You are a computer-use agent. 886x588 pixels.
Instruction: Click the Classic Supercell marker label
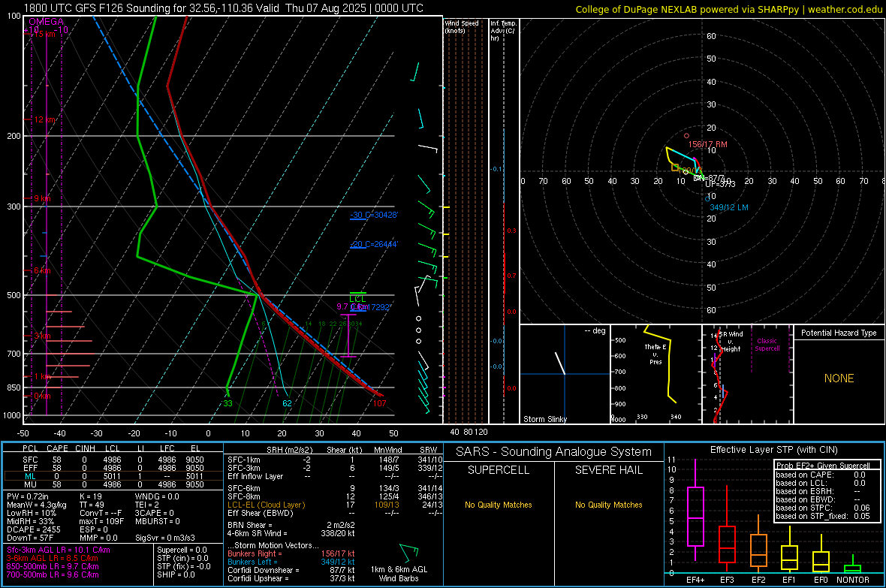(767, 345)
